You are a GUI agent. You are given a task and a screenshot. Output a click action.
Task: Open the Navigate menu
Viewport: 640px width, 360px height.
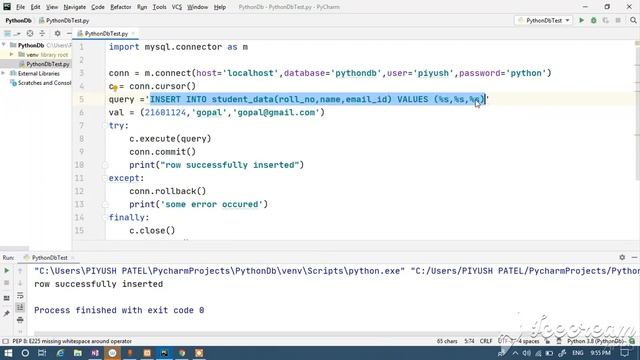[75, 7]
